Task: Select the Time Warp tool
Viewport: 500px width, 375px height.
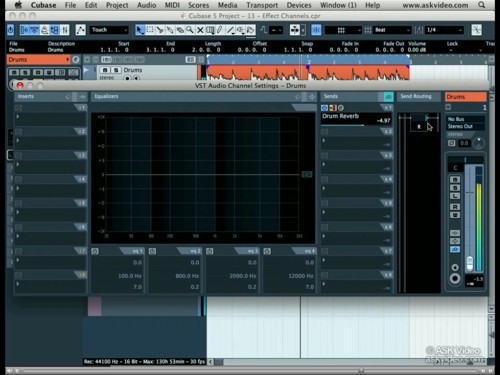Action: click(x=210, y=30)
